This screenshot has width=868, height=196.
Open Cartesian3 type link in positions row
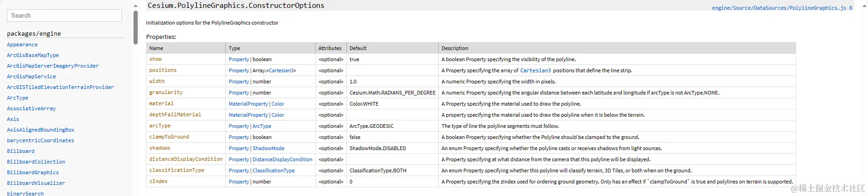click(x=281, y=70)
